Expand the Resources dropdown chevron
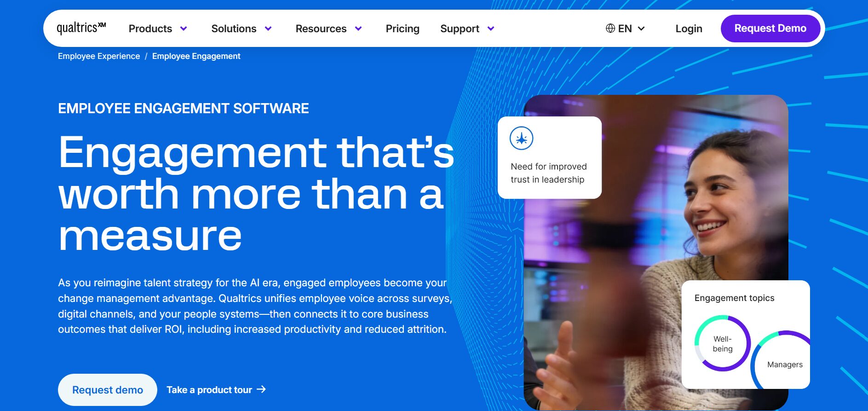 [x=358, y=29]
